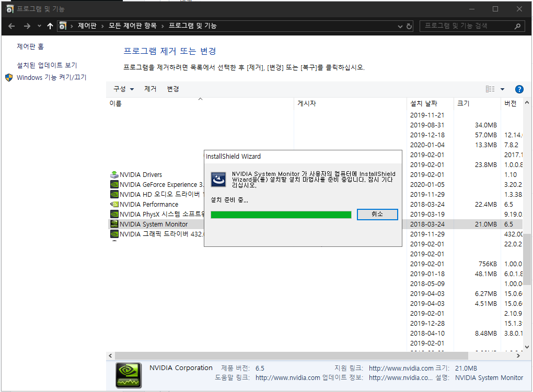Image resolution: width=533 pixels, height=392 pixels.
Task: Click the NVIDIA 그래픽 드라이버 icon
Action: [114, 234]
